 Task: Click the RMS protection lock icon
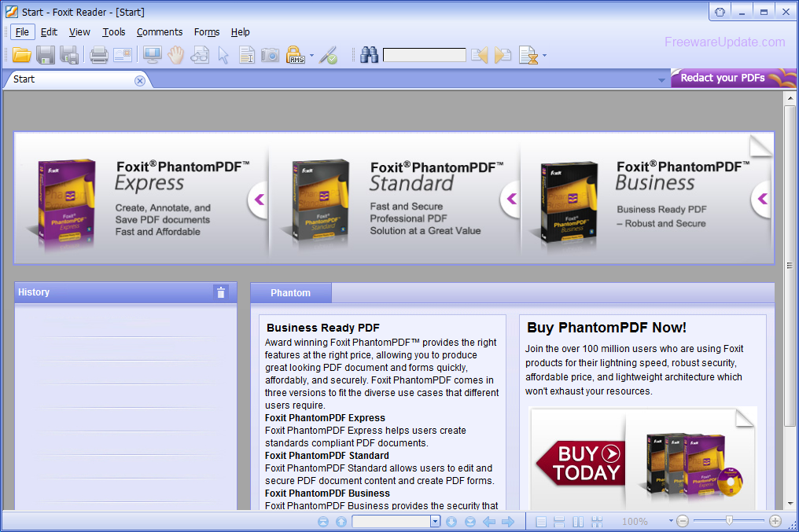click(x=296, y=54)
